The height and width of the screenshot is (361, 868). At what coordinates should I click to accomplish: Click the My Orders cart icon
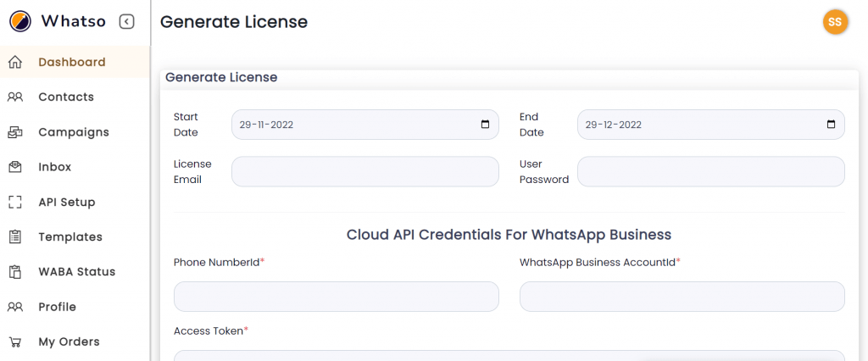point(15,342)
